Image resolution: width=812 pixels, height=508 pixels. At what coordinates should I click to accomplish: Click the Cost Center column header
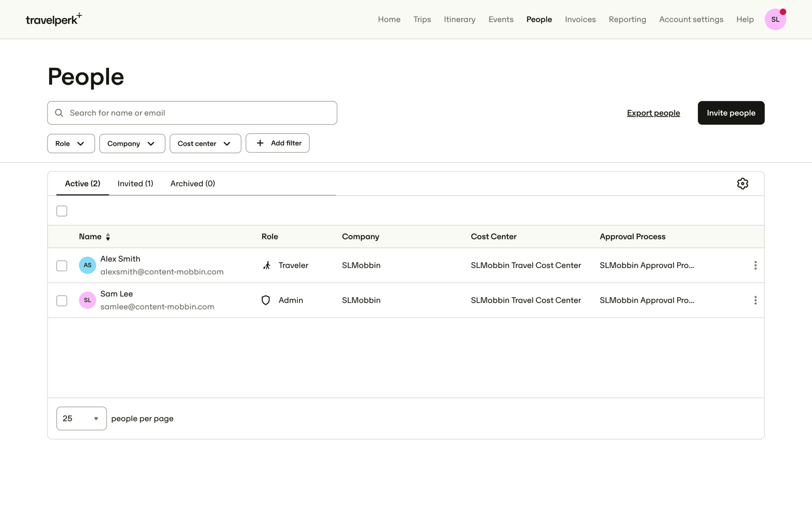pos(494,237)
